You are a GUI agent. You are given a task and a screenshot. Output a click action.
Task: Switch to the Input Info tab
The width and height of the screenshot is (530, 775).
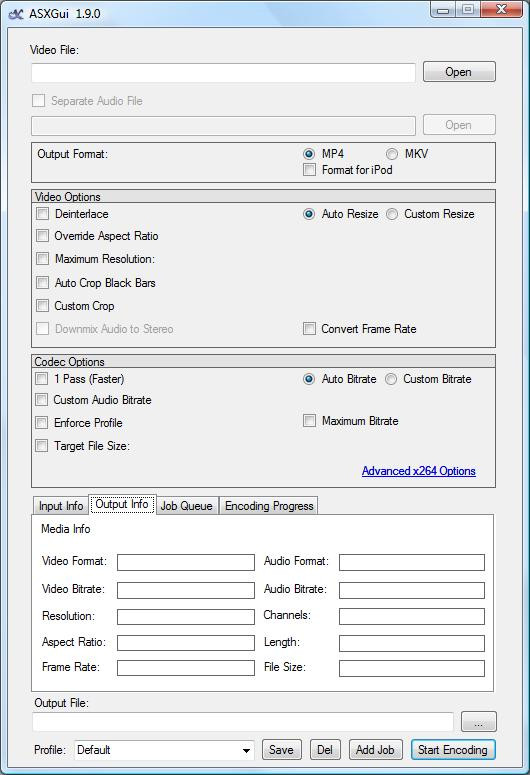(61, 506)
